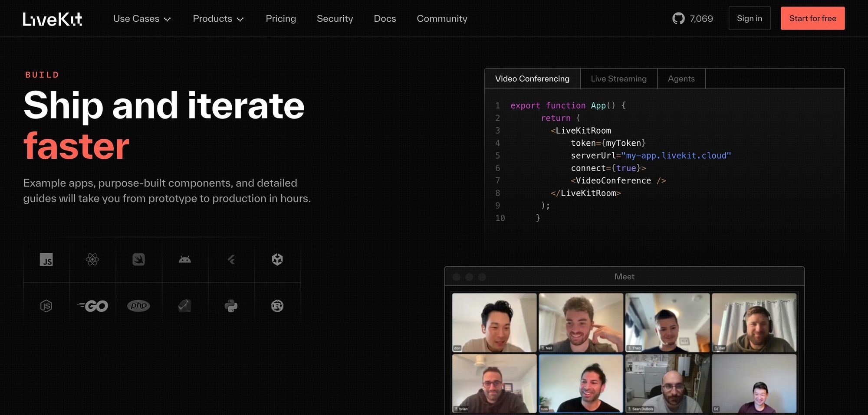The image size is (868, 415).
Task: Click Sean DuBois's video tile
Action: point(667,383)
